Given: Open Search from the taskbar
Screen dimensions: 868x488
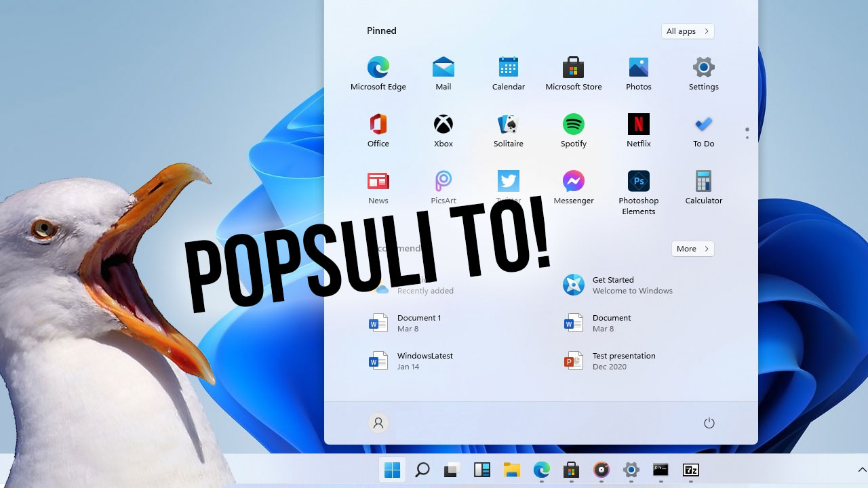Looking at the screenshot, I should 422,470.
